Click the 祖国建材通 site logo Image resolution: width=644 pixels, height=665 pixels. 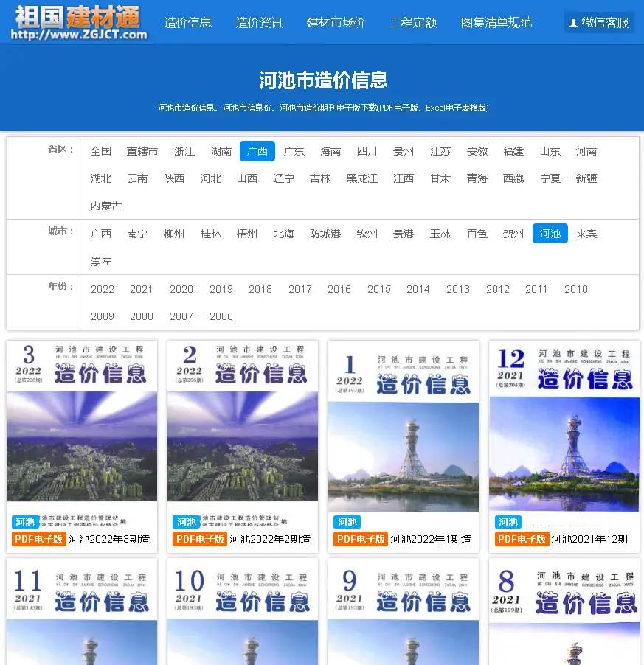[79, 22]
